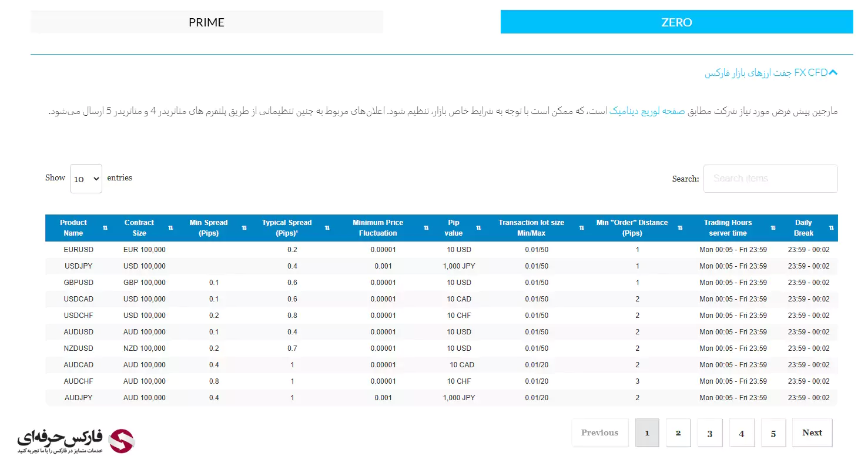Viewport: 868px width, 466px height.
Task: Click the GBP 100,000 contract size
Action: [145, 283]
